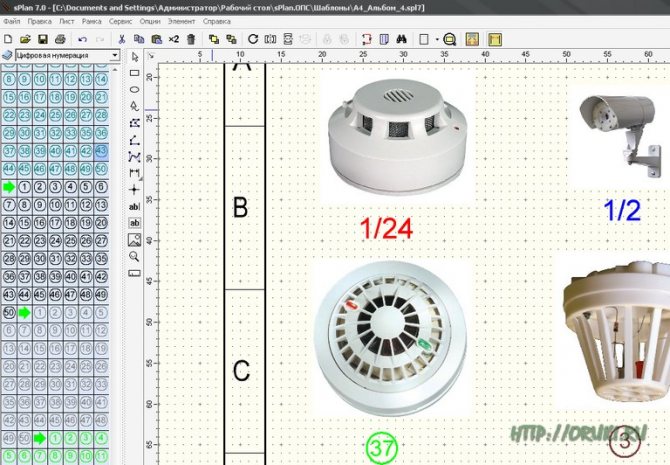670x465 pixels.
Task: Click the x2 duplicate button
Action: click(173, 39)
